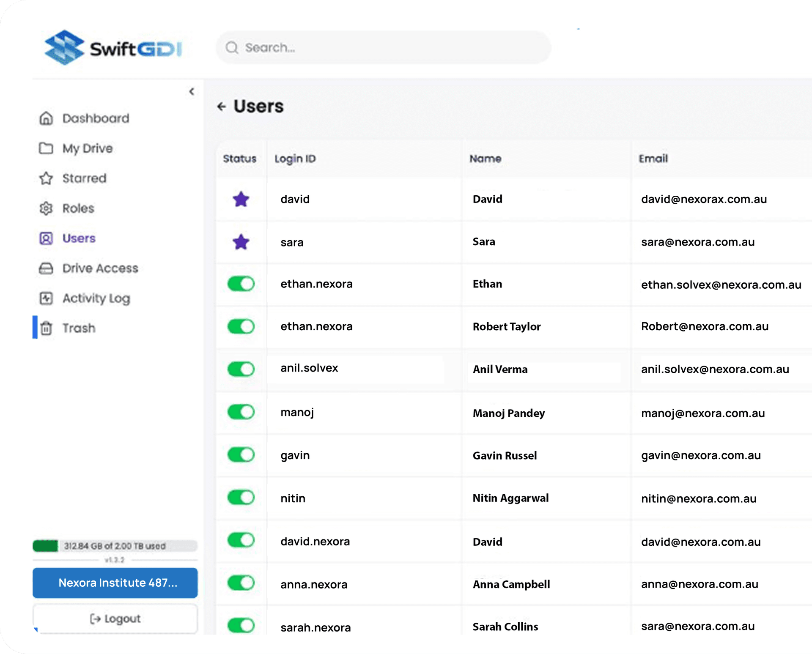Turn off the gavin user toggle
The width and height of the screenshot is (812, 654).
(241, 455)
